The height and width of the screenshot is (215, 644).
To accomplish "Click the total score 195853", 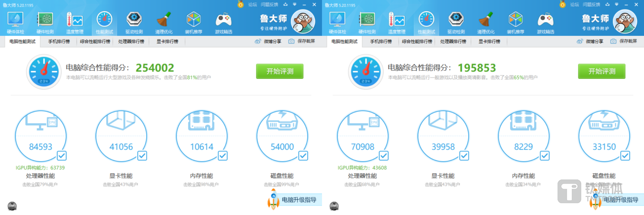I will (477, 68).
